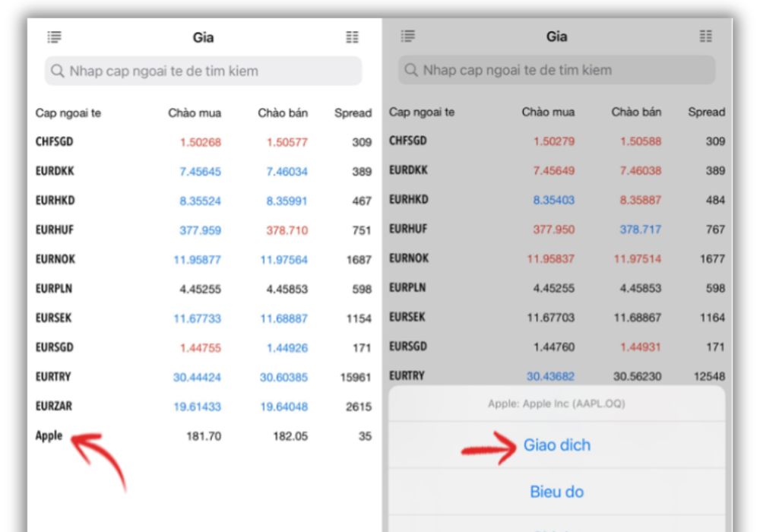Open EURTRY pair in the left panel
760x532 pixels.
[203, 377]
